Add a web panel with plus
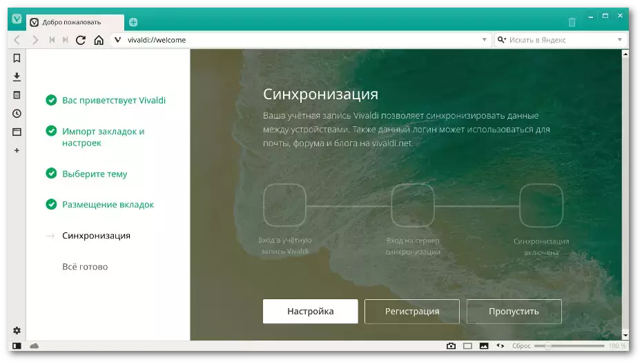Screen dimensions: 642x364 [17, 150]
